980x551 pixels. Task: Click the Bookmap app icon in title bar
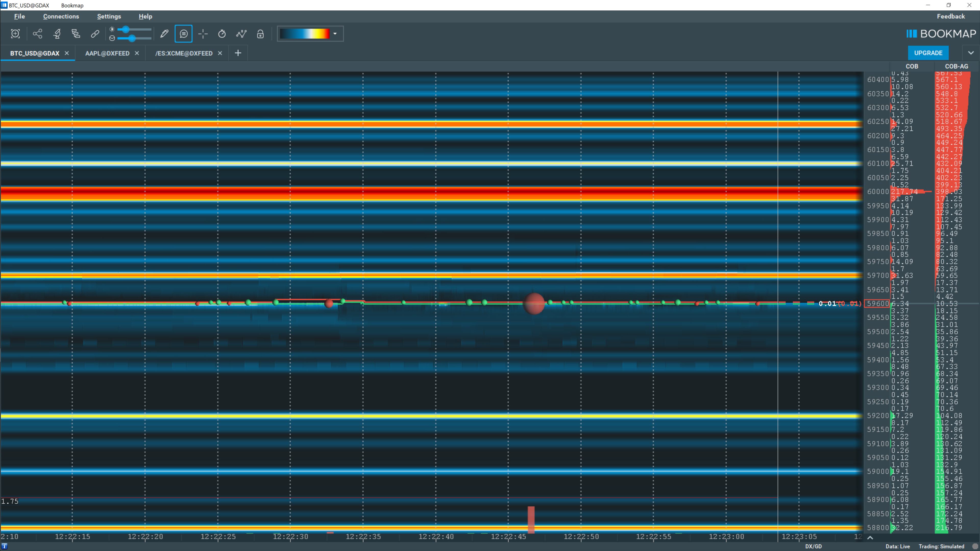[x=4, y=5]
